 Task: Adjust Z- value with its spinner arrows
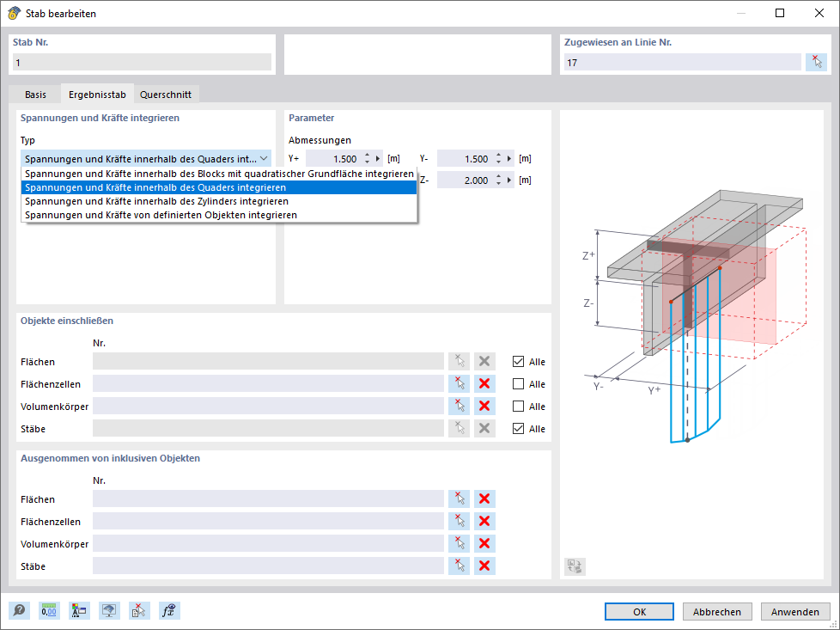(x=498, y=180)
